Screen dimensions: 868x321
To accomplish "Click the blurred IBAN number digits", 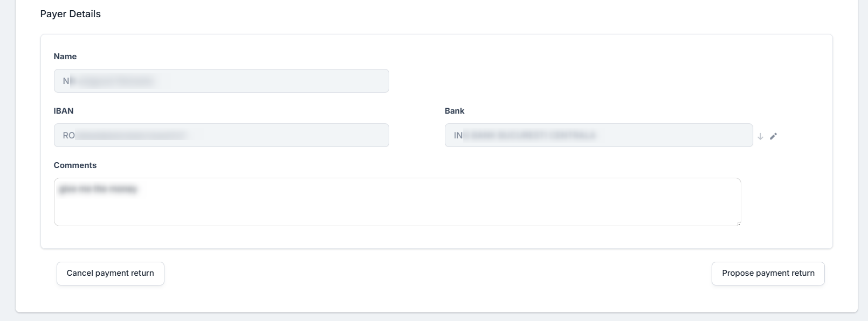I will (132, 136).
